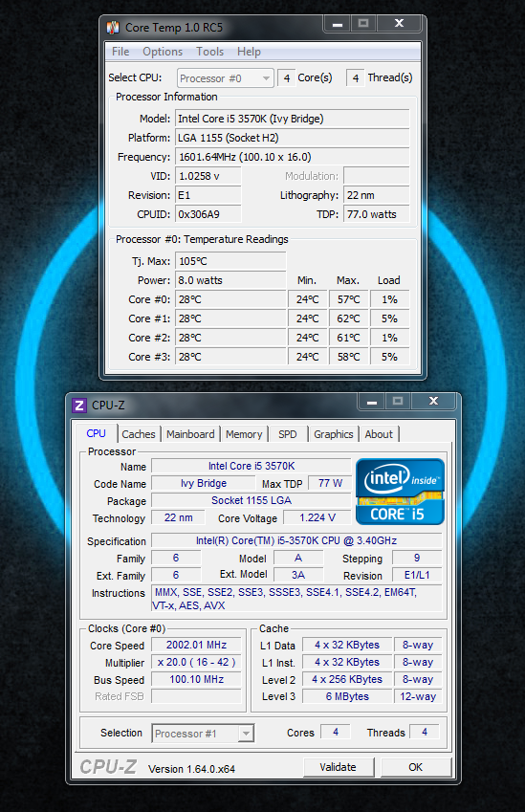Click the OK button in CPU-Z
525x812 pixels.
[x=416, y=767]
